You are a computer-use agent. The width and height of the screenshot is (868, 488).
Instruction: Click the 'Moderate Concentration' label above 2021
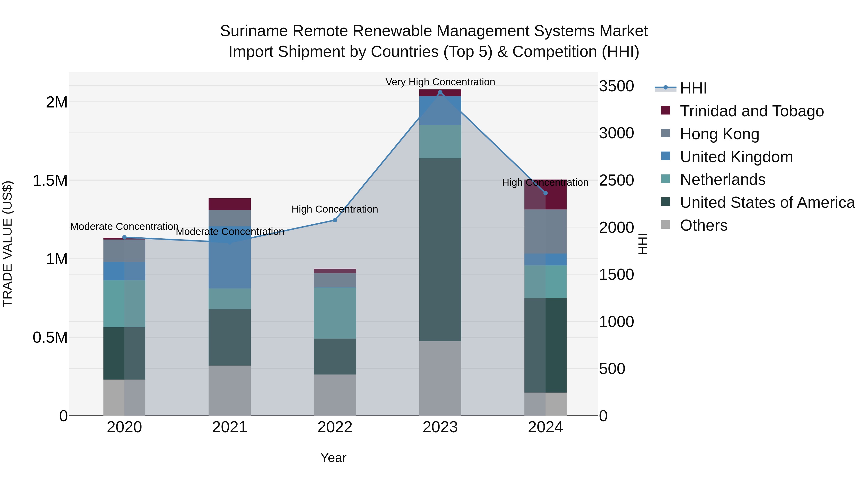pos(230,232)
